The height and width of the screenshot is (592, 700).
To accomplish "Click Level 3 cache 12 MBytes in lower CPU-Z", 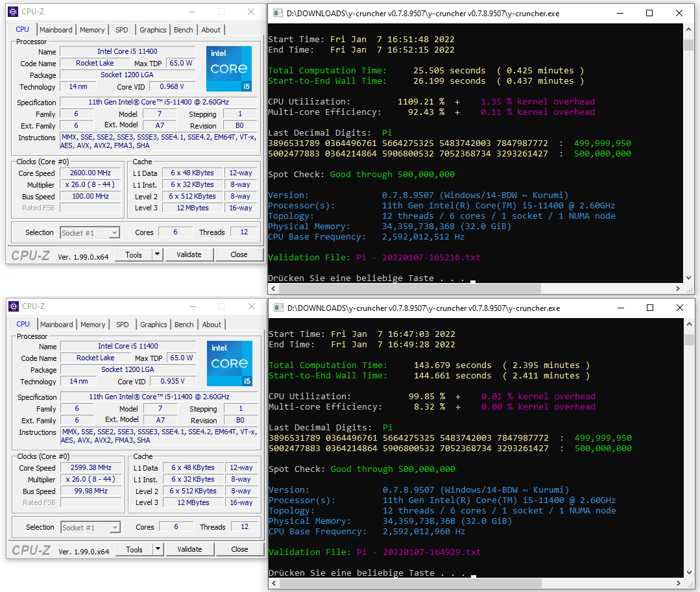I will 193,502.
